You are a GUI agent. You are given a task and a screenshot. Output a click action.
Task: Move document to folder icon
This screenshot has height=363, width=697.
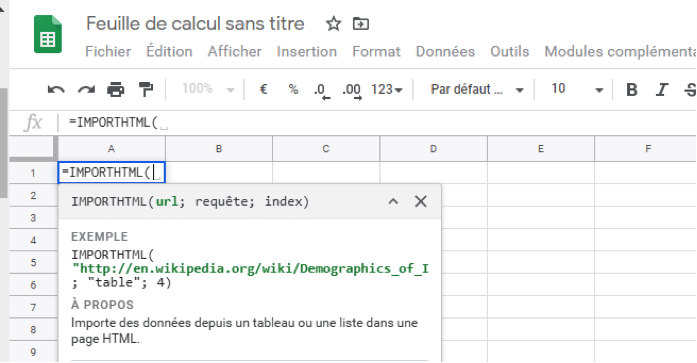pyautogui.click(x=361, y=24)
